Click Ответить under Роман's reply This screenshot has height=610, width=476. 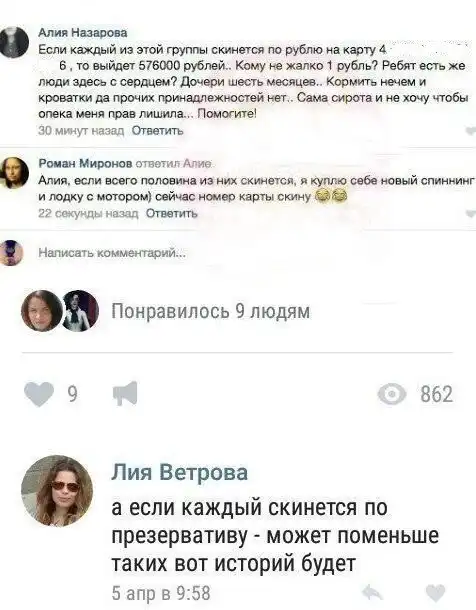click(172, 214)
